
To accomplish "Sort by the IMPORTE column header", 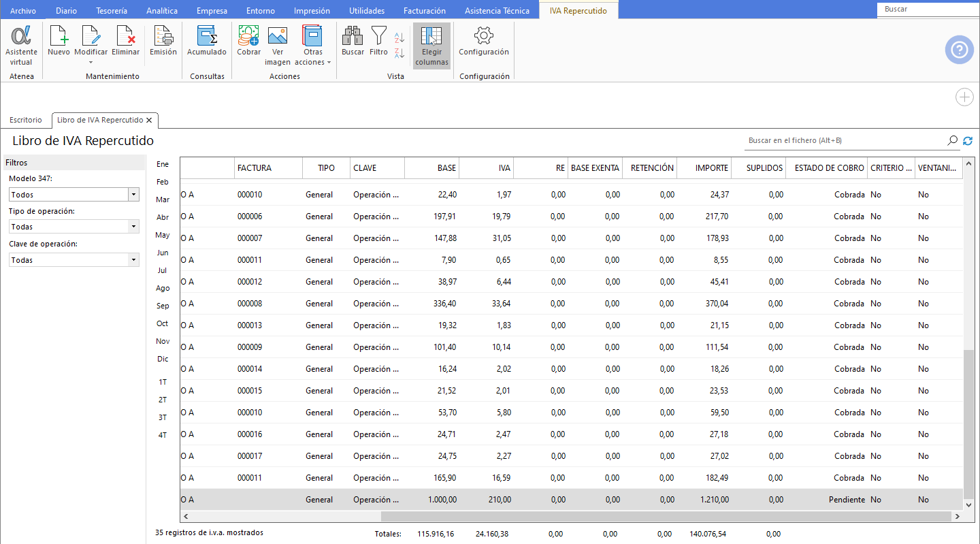I will point(704,167).
